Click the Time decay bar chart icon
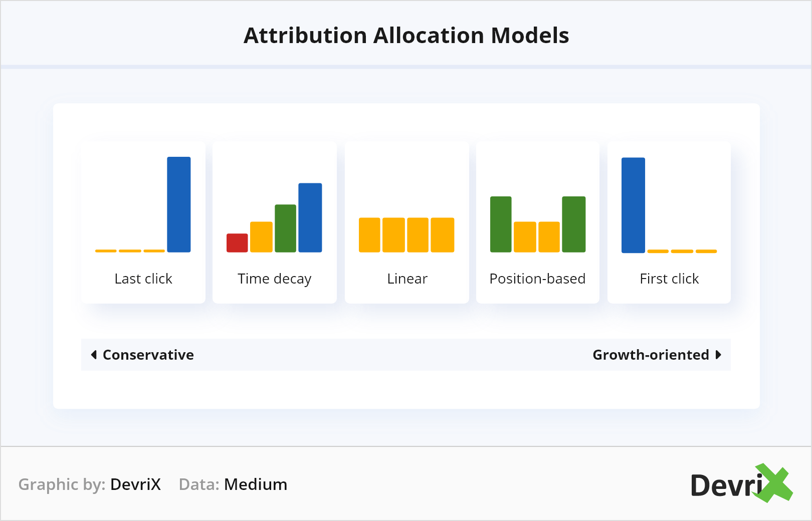 coord(274,218)
